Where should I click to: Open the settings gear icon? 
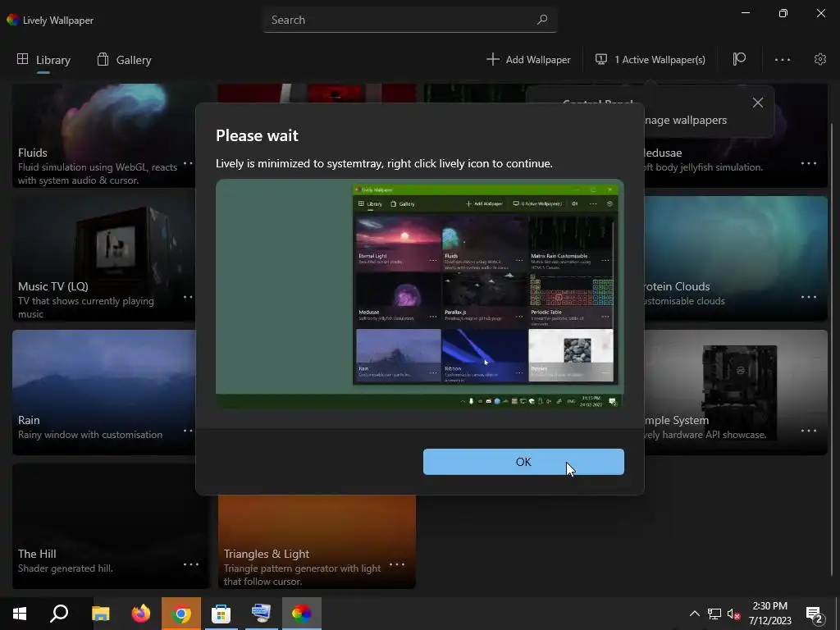coord(819,59)
